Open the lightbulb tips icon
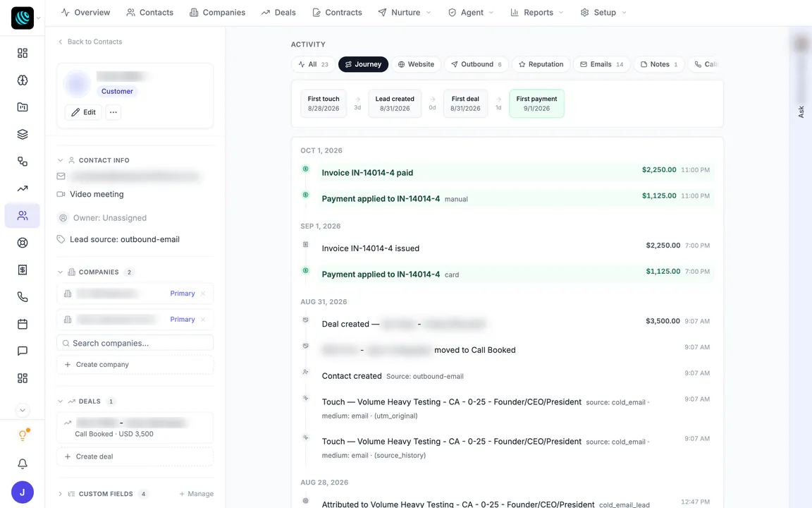812x508 pixels. (x=23, y=435)
